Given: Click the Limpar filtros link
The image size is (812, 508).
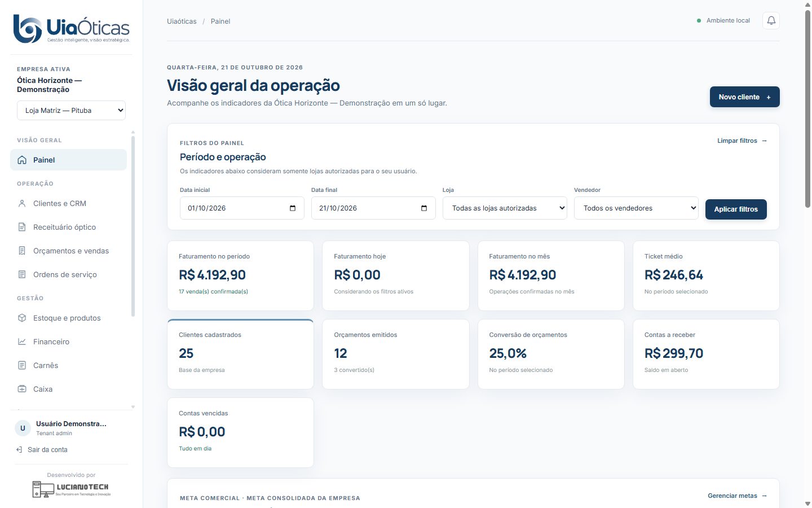Looking at the screenshot, I should 742,141.
